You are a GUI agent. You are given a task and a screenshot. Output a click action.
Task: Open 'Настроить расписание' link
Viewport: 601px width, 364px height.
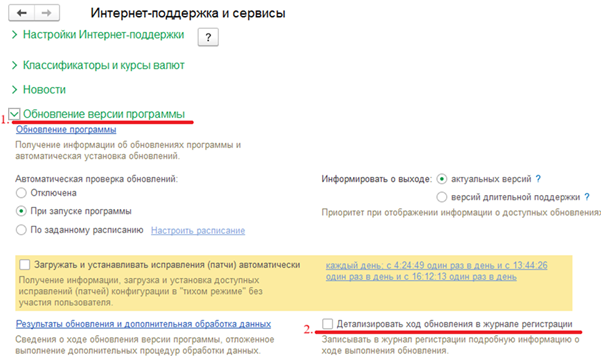click(x=198, y=231)
